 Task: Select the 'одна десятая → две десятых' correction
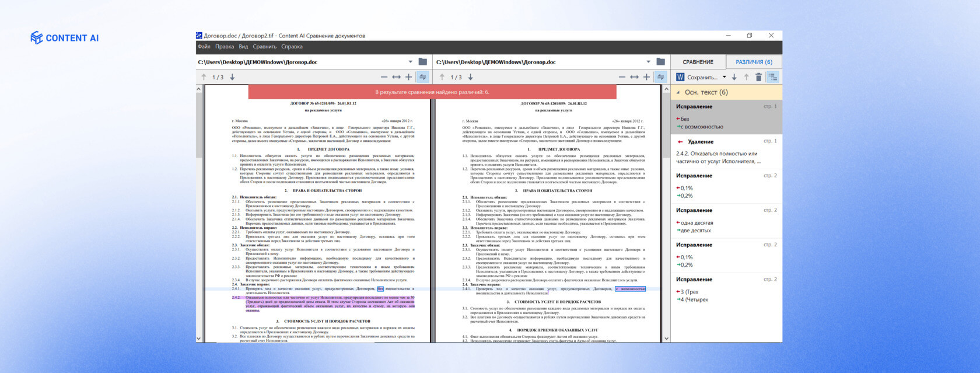pos(726,221)
